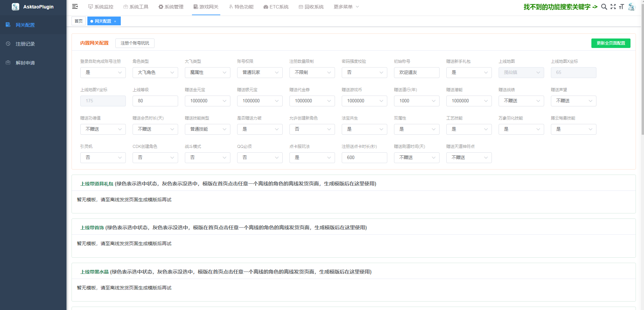644x310 pixels.
Task: Click the font size icon
Action: tap(621, 7)
